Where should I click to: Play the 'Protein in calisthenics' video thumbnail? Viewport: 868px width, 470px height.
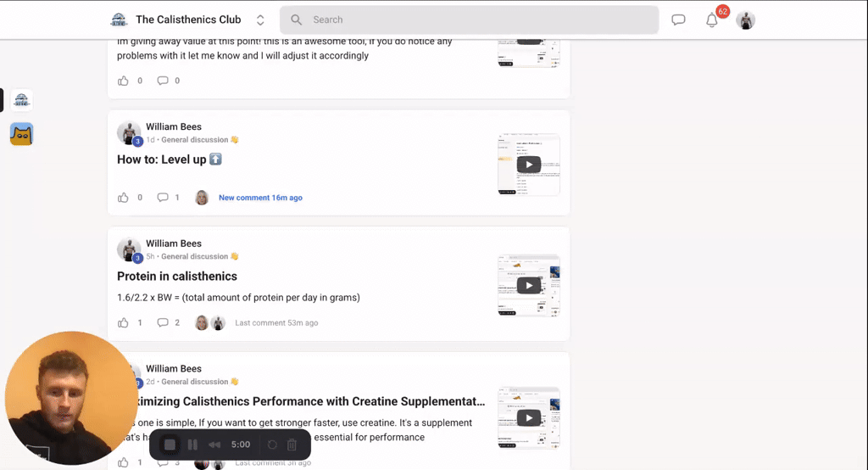[529, 285]
